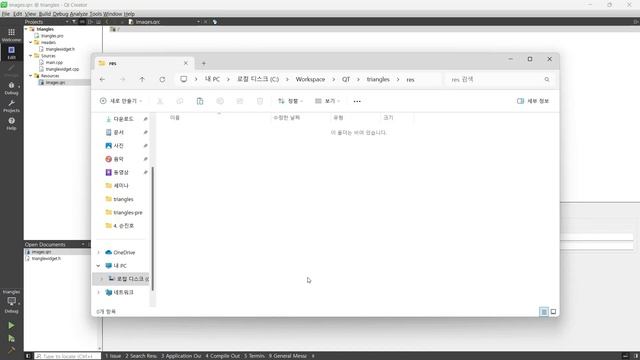The width and height of the screenshot is (640, 360).
Task: Open Debug mode in Qt Creator sidebar
Action: (x=11, y=88)
